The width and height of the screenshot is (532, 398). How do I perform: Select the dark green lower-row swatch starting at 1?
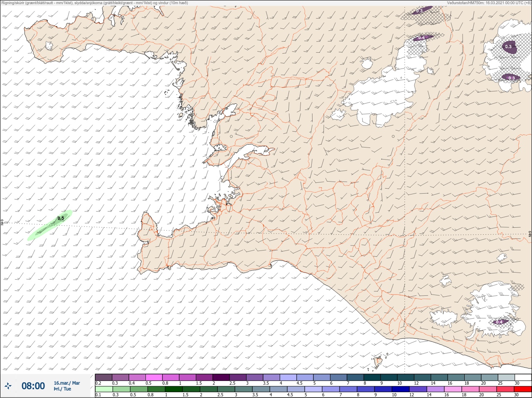click(x=173, y=389)
